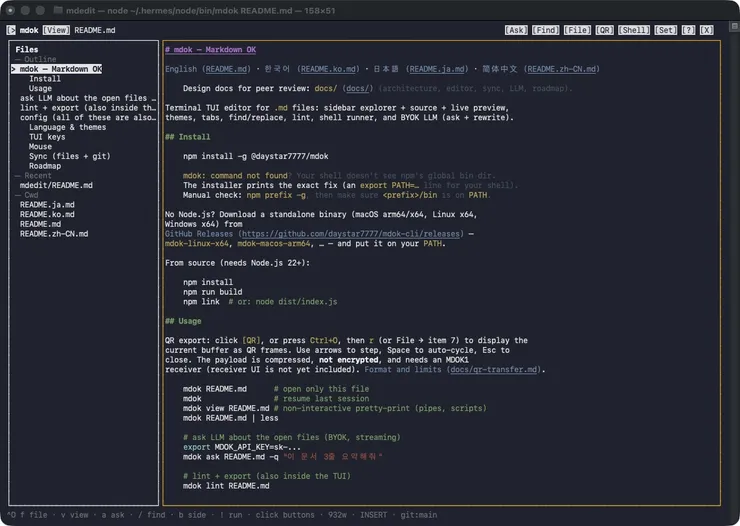Viewport: 740px width, 526px height.
Task: Select the README.md tab label
Action: 95,30
